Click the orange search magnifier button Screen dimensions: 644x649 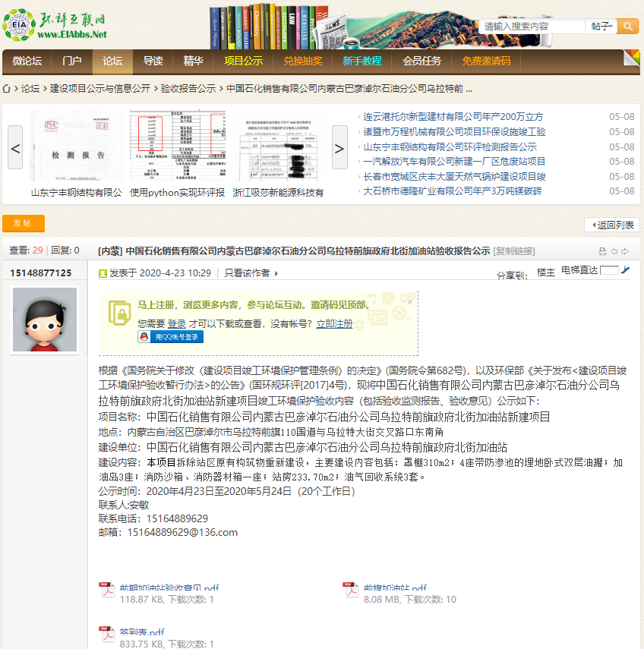point(627,27)
